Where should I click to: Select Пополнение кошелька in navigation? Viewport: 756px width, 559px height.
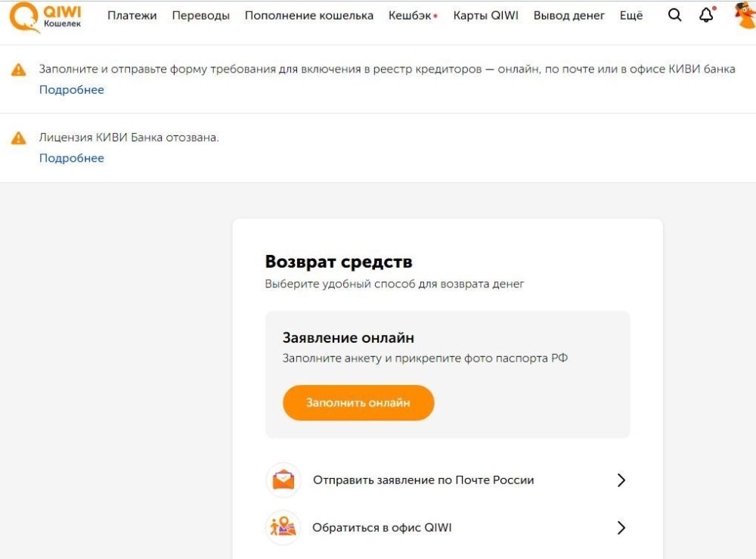pyautogui.click(x=308, y=16)
